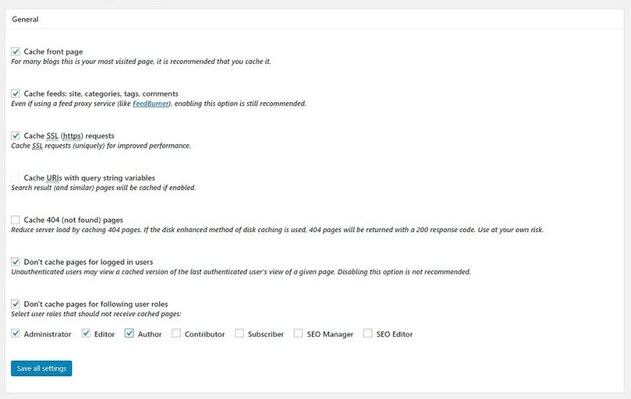Check the SEO Editor role checkbox
This screenshot has width=631, height=399.
[368, 333]
